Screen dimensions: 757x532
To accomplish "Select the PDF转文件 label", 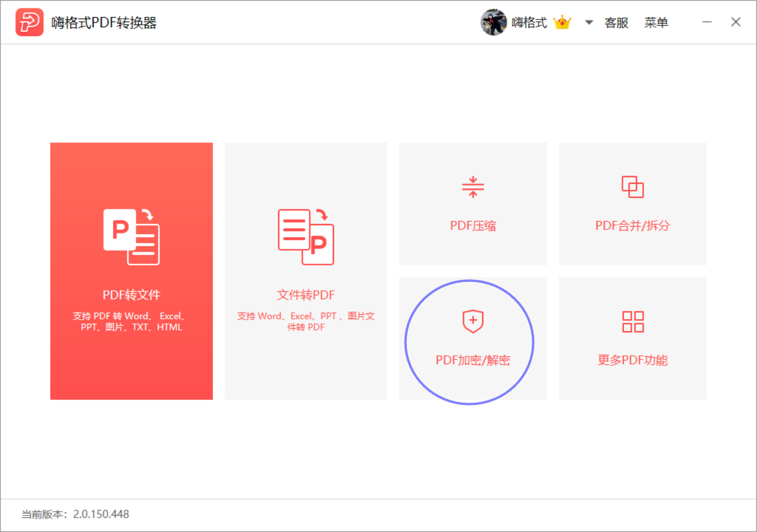I will [131, 295].
